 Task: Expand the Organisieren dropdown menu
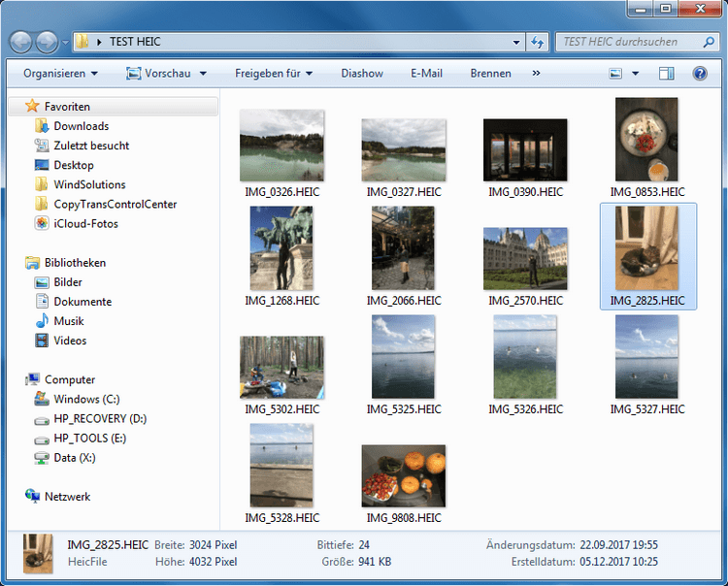tap(60, 74)
